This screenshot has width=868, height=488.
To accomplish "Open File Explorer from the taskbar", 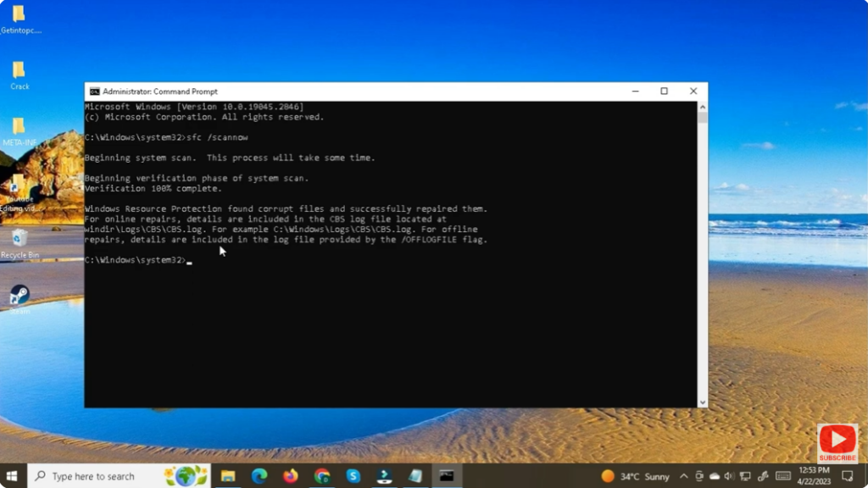I will coord(227,476).
